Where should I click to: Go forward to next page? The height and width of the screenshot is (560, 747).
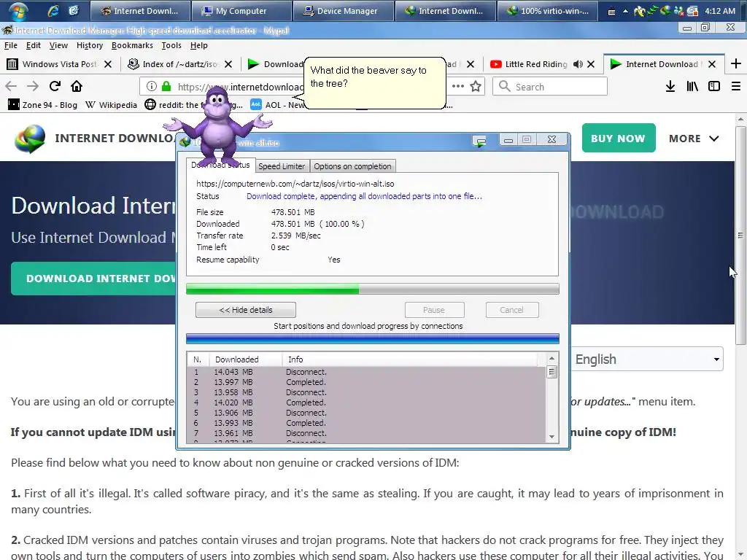click(32, 86)
